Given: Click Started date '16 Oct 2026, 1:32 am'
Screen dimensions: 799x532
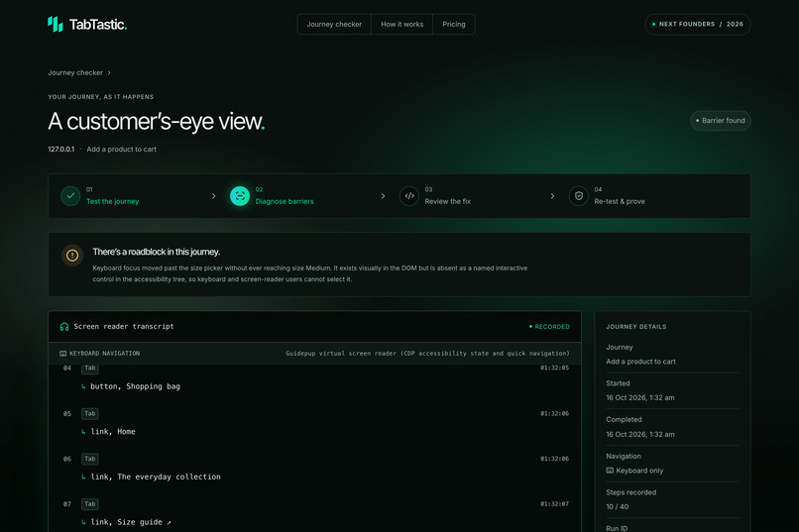Looking at the screenshot, I should click(640, 397).
